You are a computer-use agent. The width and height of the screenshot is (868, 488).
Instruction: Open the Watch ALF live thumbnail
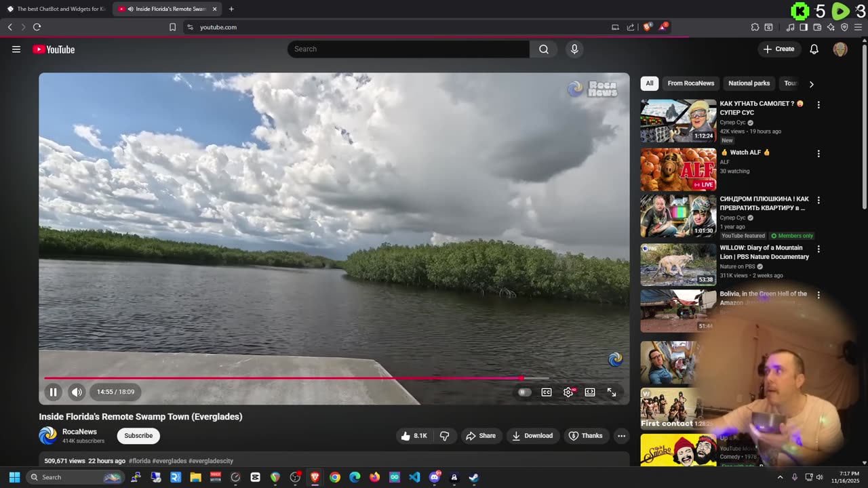click(678, 169)
